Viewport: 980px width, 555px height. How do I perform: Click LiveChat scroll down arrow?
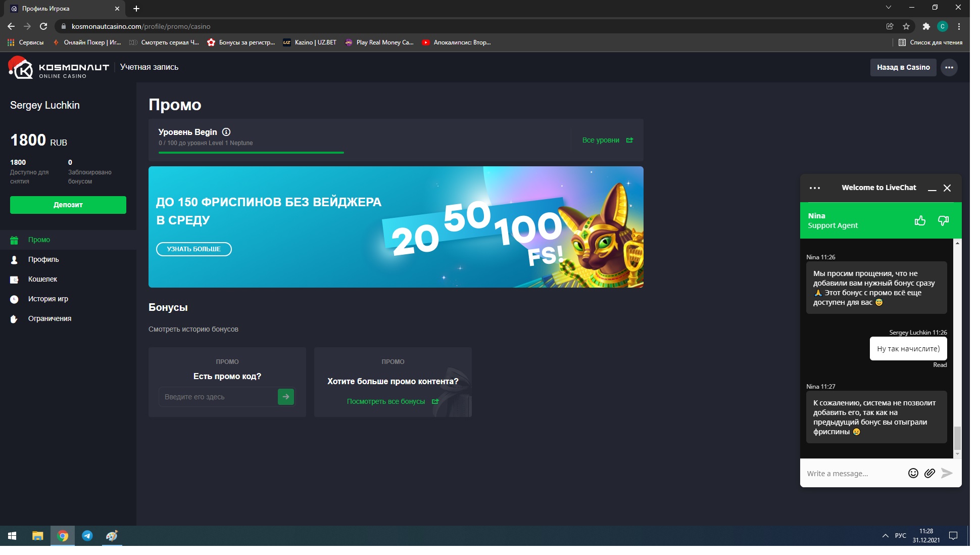[957, 454]
